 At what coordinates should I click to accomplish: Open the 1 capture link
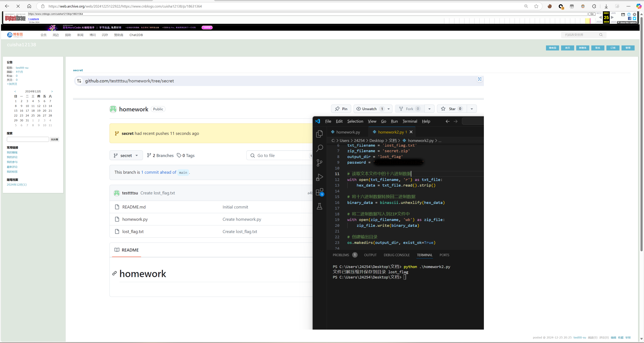pos(34,19)
